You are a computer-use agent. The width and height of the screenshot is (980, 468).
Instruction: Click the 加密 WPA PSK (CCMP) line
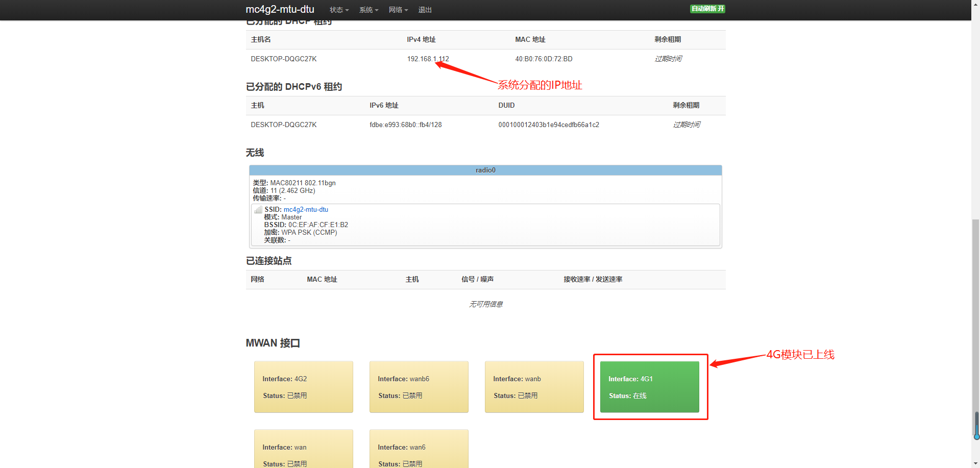click(300, 232)
